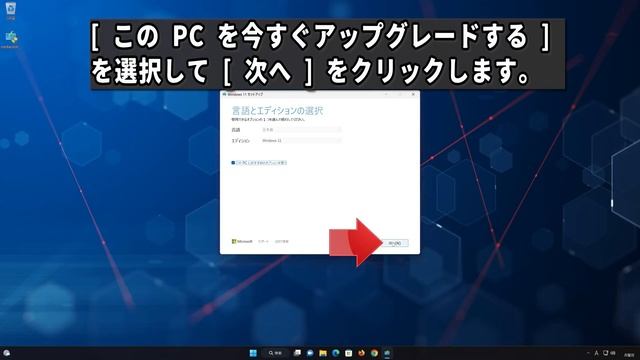The width and height of the screenshot is (640, 360).
Task: Launch Google Chrome from the taskbar
Action: (374, 353)
